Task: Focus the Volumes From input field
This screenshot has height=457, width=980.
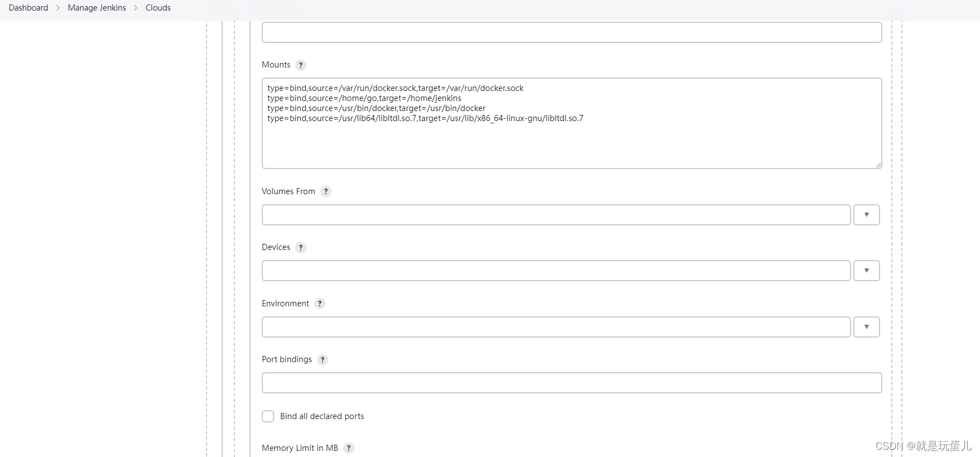Action: click(x=556, y=215)
